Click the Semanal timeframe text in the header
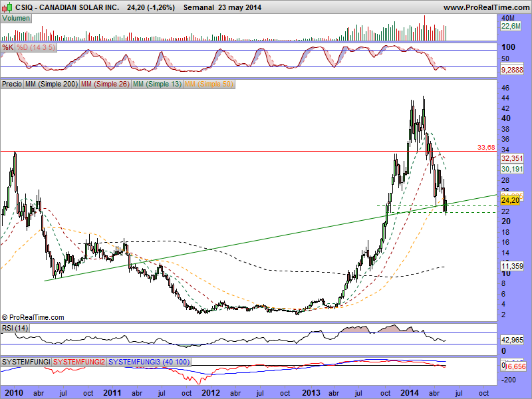The height and width of the screenshot is (399, 532). 198,7
